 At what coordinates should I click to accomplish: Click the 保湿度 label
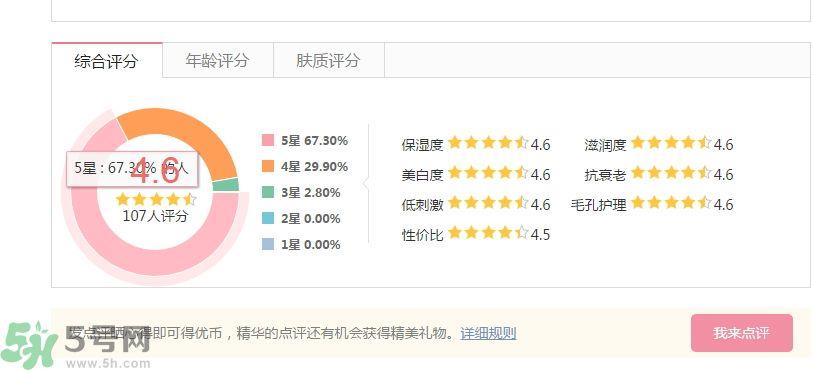pyautogui.click(x=423, y=145)
